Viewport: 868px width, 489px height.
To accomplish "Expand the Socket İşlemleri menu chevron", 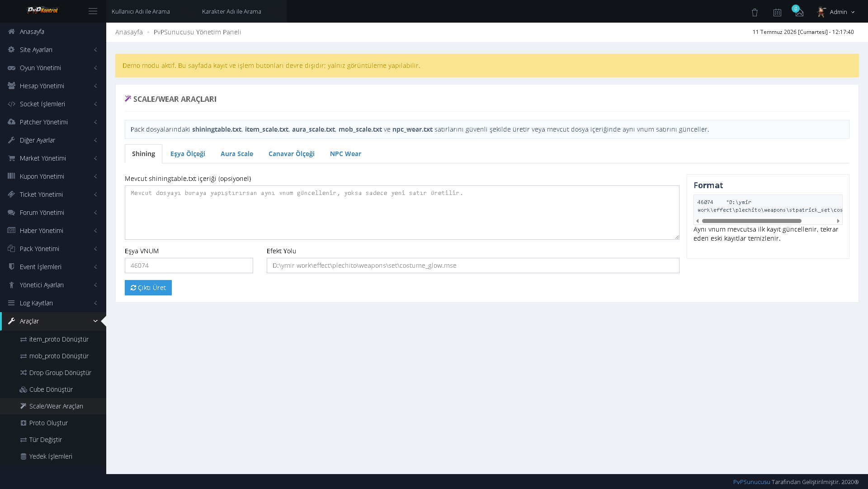I will point(95,104).
